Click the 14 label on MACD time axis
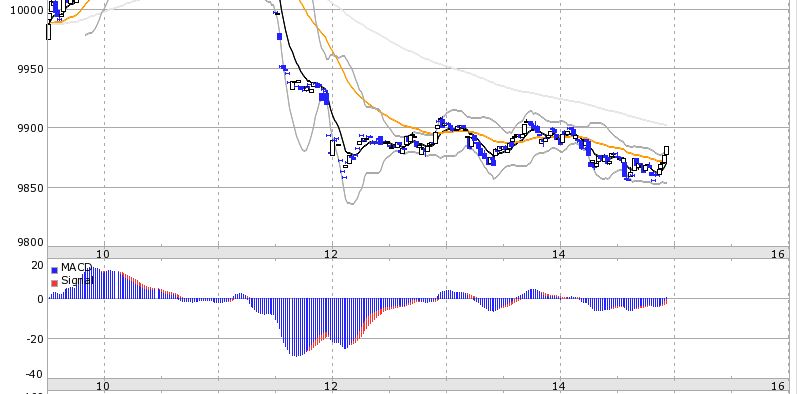 tap(559, 386)
